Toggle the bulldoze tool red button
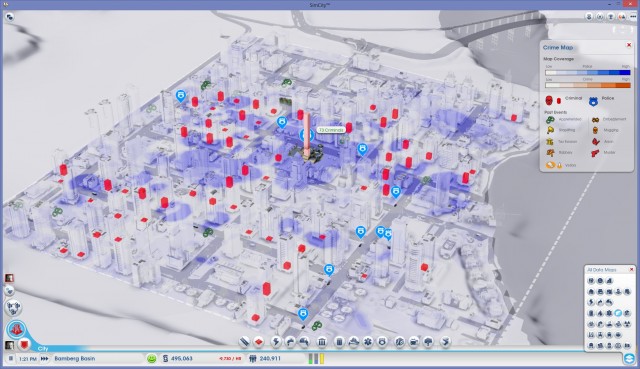 24,345
